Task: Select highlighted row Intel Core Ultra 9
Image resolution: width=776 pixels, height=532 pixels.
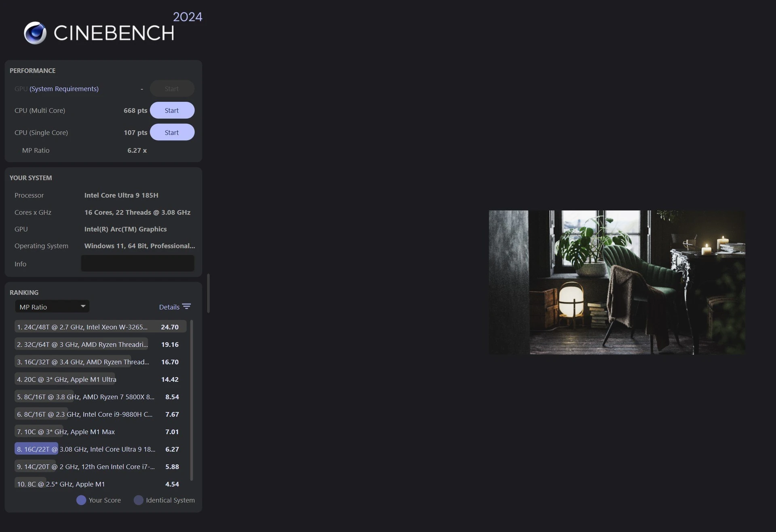Action: tap(100, 449)
